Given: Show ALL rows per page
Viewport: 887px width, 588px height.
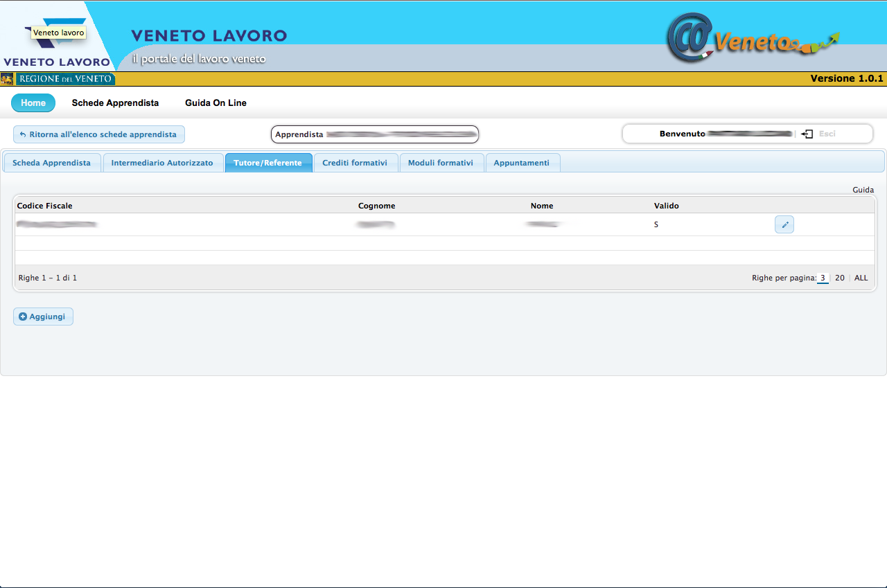Looking at the screenshot, I should coord(861,278).
